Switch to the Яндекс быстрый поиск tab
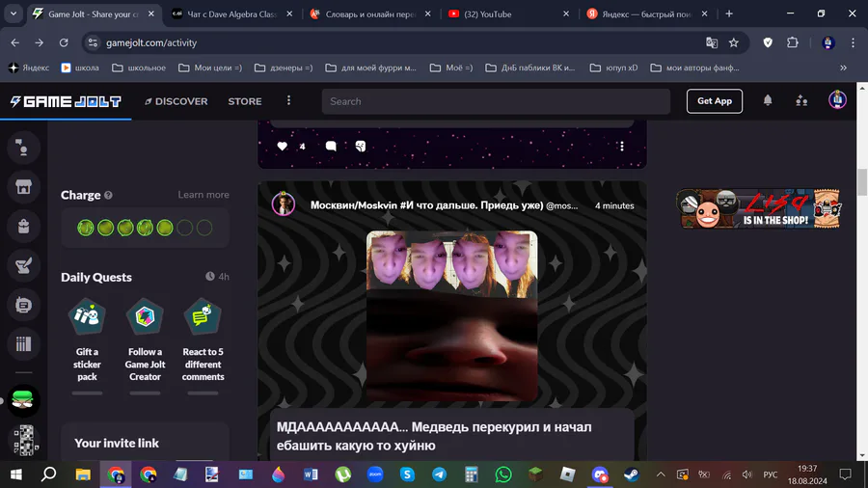Screen dimensions: 868x488 647,14
